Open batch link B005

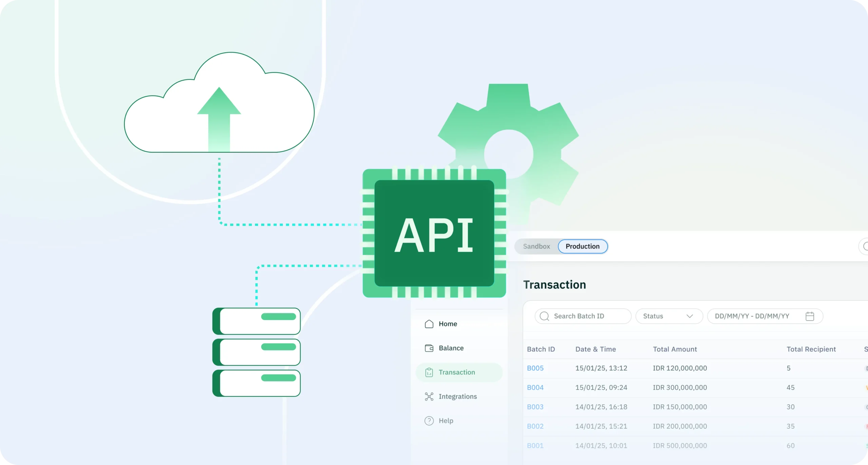[x=535, y=368]
